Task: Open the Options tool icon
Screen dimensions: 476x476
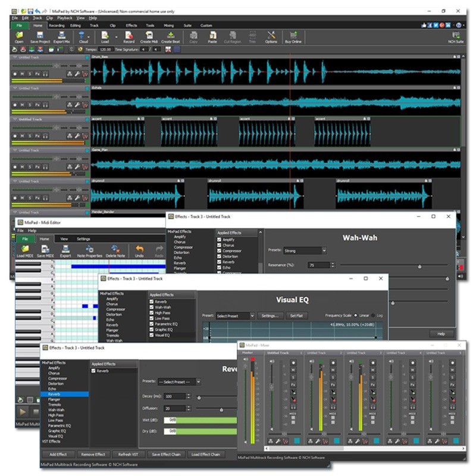Action: click(271, 37)
